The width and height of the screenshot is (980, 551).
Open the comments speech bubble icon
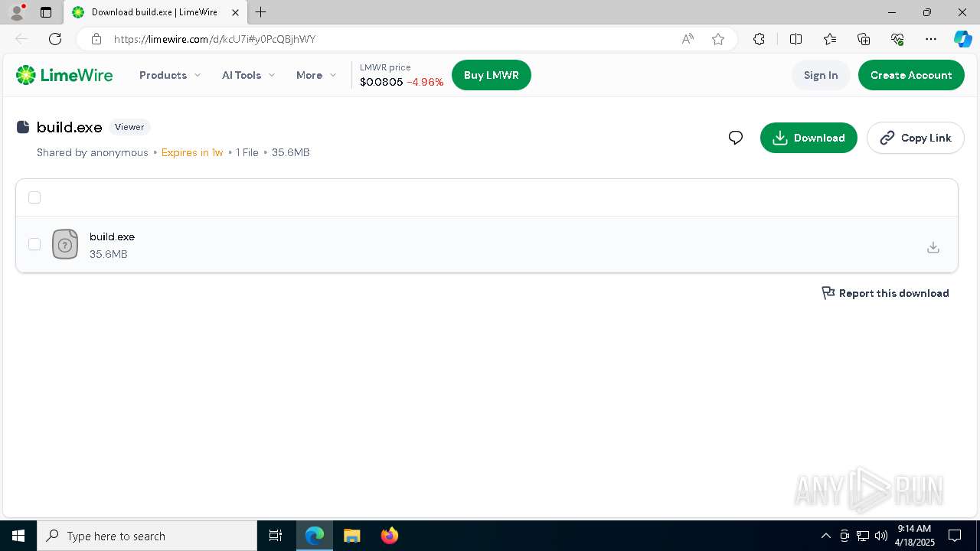tap(736, 138)
